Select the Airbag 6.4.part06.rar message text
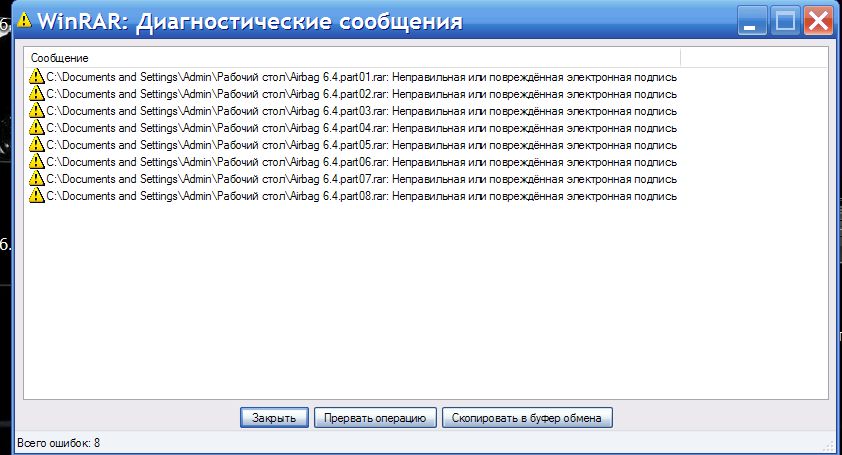 pyautogui.click(x=361, y=162)
